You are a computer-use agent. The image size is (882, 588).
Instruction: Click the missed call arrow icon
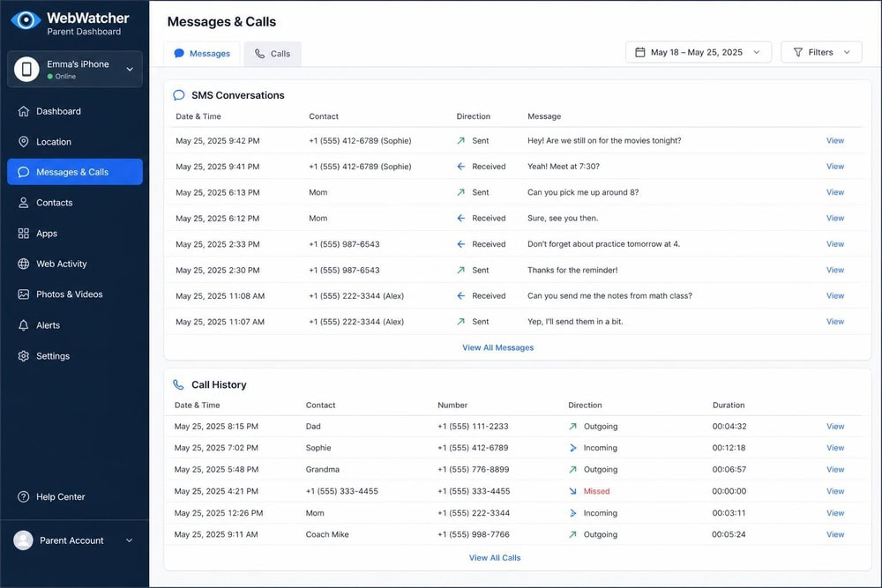click(x=572, y=491)
